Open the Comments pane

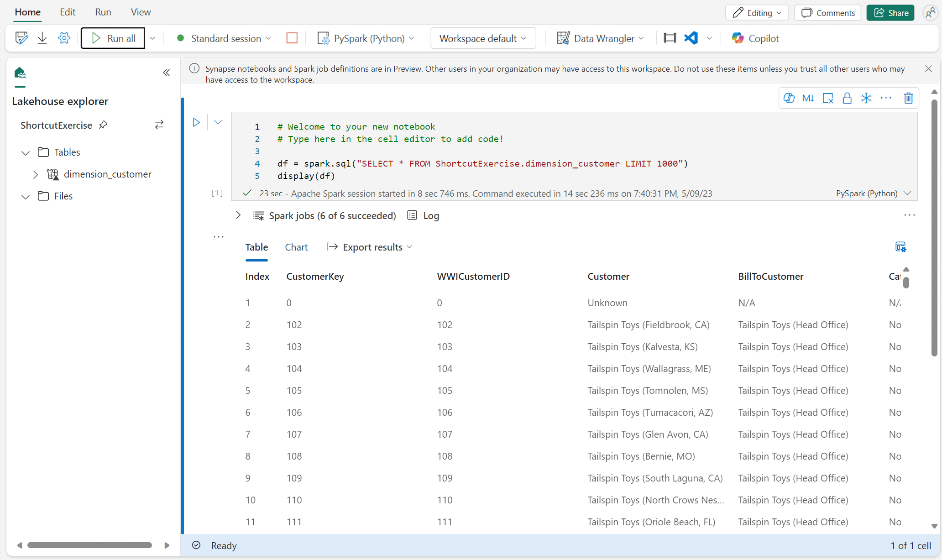[828, 13]
